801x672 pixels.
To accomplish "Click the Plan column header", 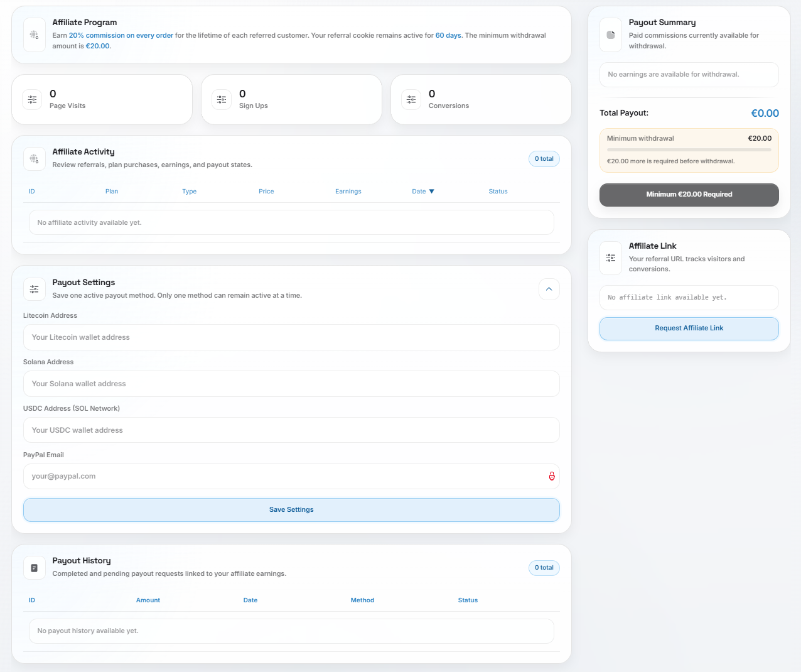I will tap(112, 192).
